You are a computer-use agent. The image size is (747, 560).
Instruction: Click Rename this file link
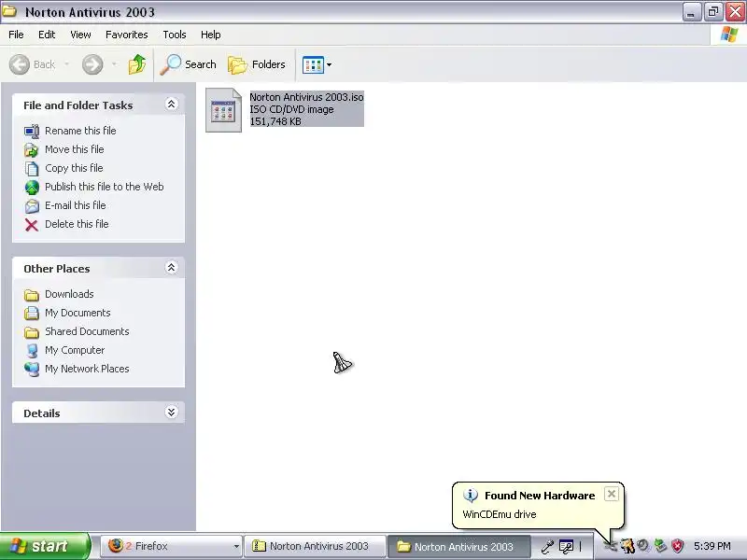point(80,131)
